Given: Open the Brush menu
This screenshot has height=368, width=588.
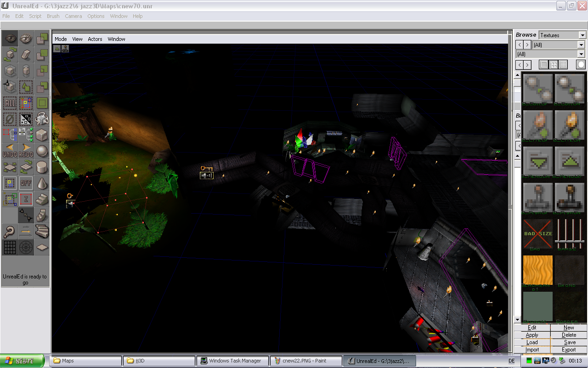Looking at the screenshot, I should pos(53,16).
